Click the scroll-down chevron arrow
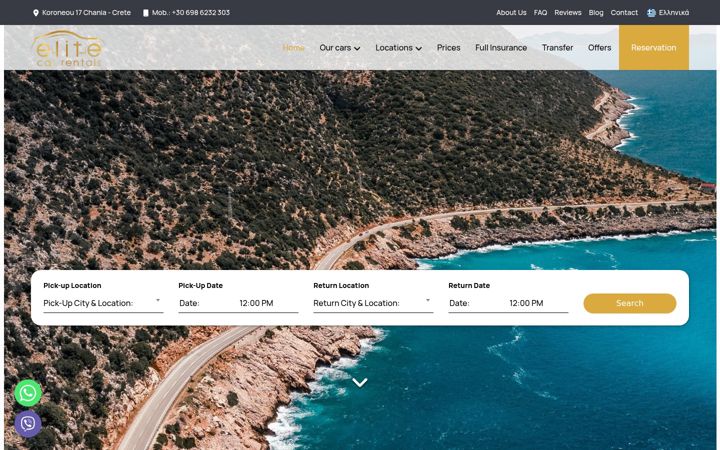 coord(360,382)
